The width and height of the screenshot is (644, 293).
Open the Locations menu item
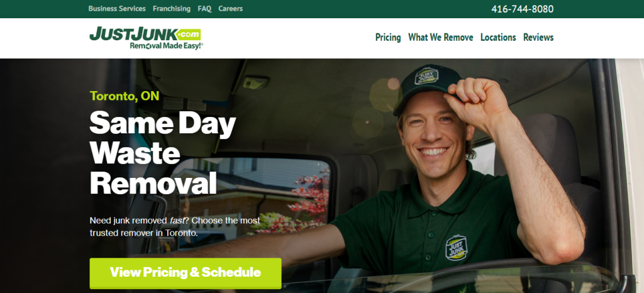pos(498,37)
